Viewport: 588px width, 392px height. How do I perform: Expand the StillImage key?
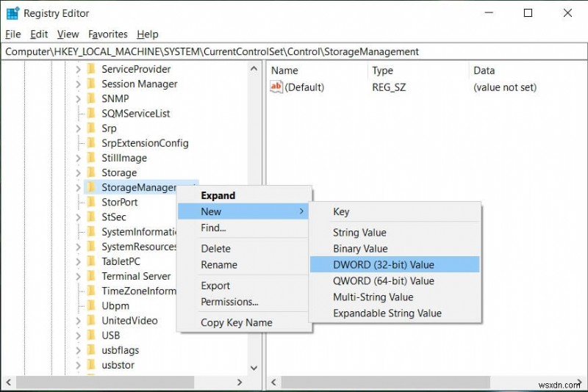(x=78, y=158)
